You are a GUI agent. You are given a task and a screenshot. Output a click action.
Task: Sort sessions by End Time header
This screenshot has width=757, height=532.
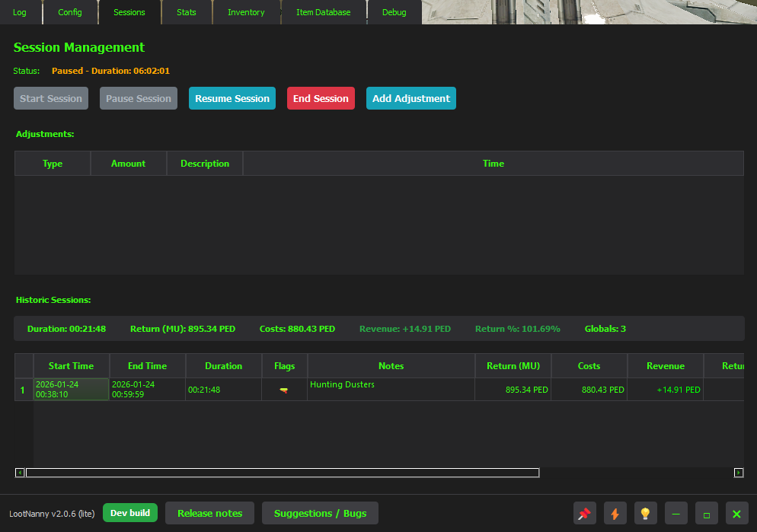coord(147,365)
